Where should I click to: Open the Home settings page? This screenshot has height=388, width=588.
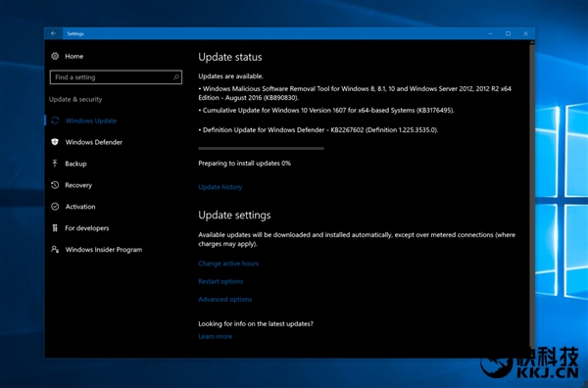pyautogui.click(x=74, y=56)
